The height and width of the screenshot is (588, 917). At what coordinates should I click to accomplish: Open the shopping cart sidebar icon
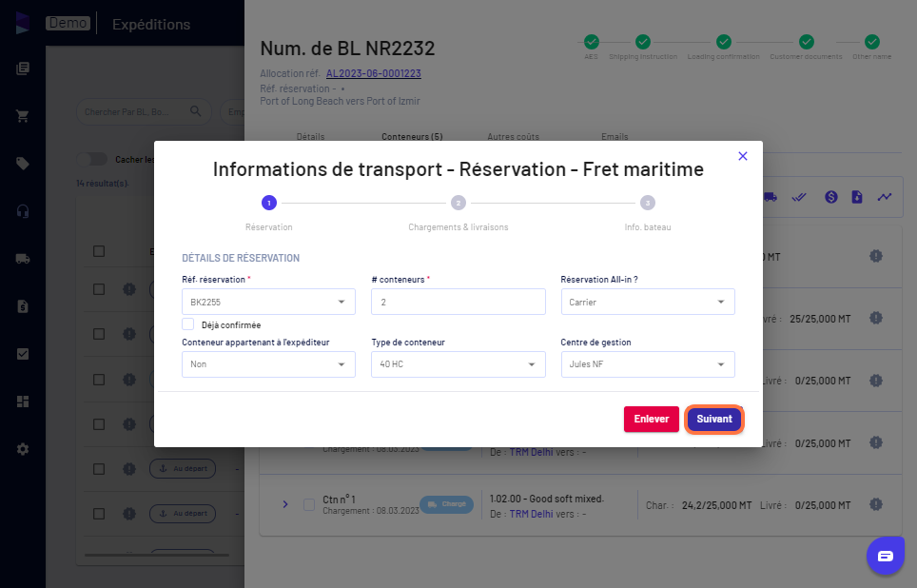23,116
